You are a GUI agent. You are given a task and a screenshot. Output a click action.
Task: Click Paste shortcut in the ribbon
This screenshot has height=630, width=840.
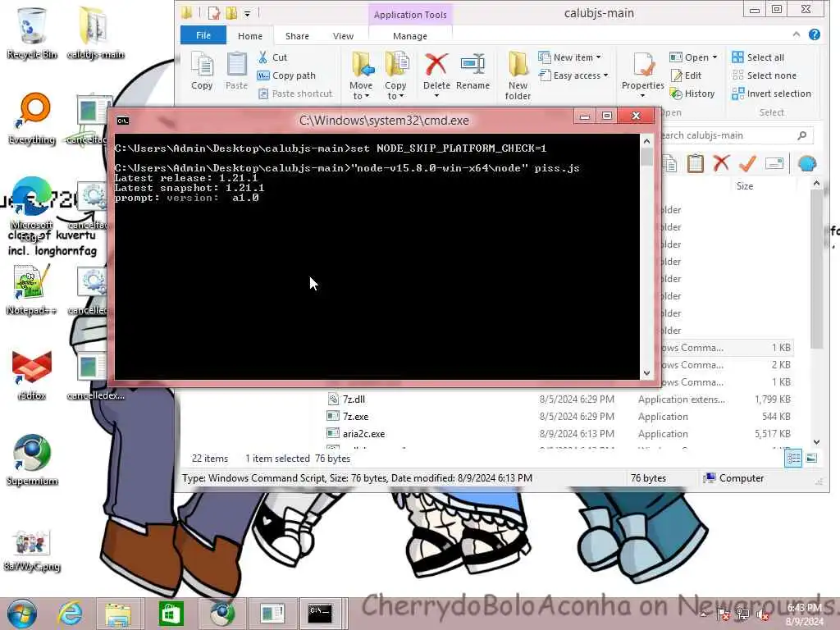click(295, 94)
